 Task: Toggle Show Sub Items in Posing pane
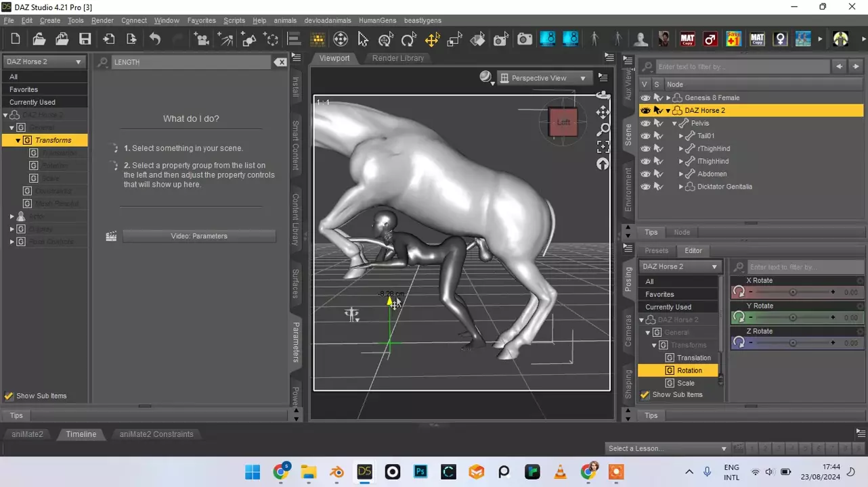pyautogui.click(x=645, y=395)
